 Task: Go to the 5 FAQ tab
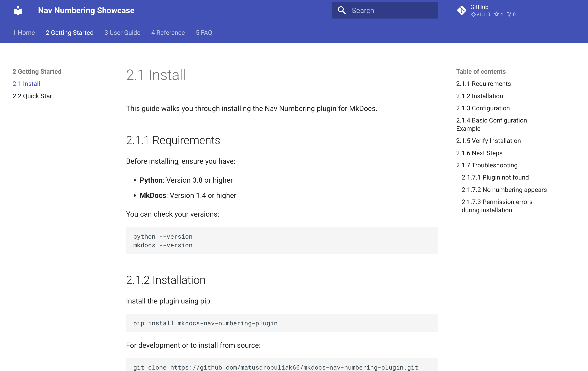pyautogui.click(x=204, y=33)
